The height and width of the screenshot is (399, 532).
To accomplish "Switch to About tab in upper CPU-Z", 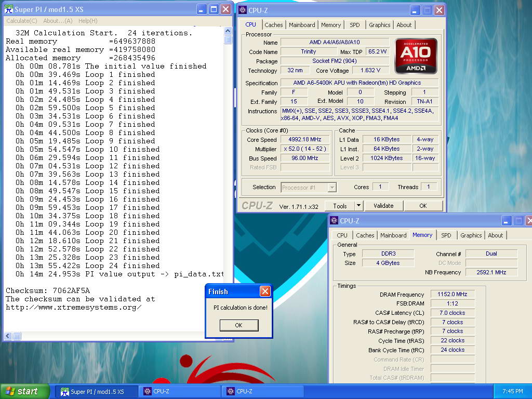I will [x=404, y=25].
